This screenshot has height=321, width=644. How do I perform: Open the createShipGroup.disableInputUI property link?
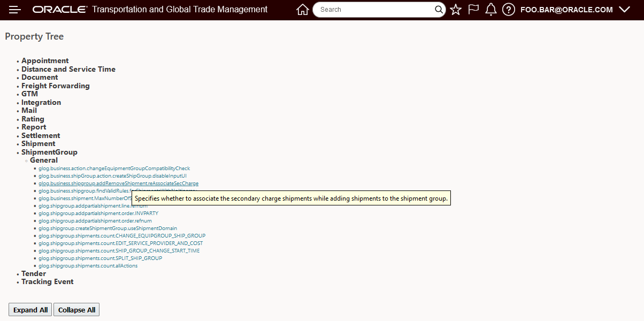click(x=112, y=176)
